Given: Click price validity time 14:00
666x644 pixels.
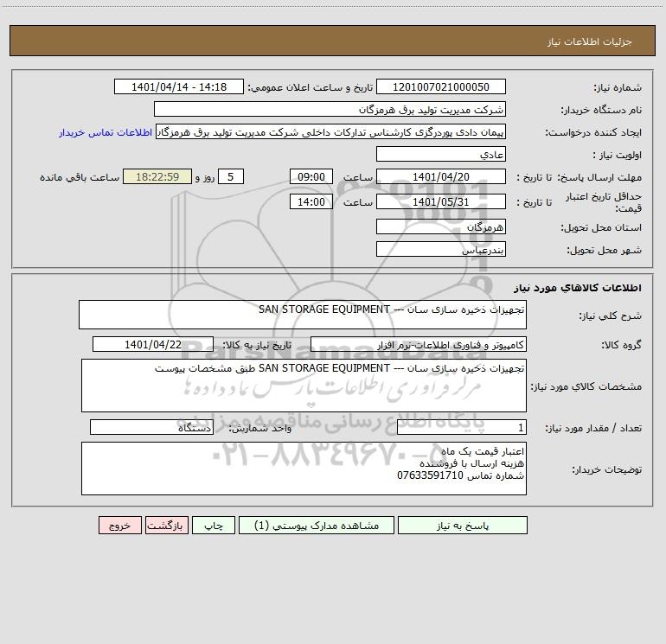Looking at the screenshot, I should click(311, 201).
